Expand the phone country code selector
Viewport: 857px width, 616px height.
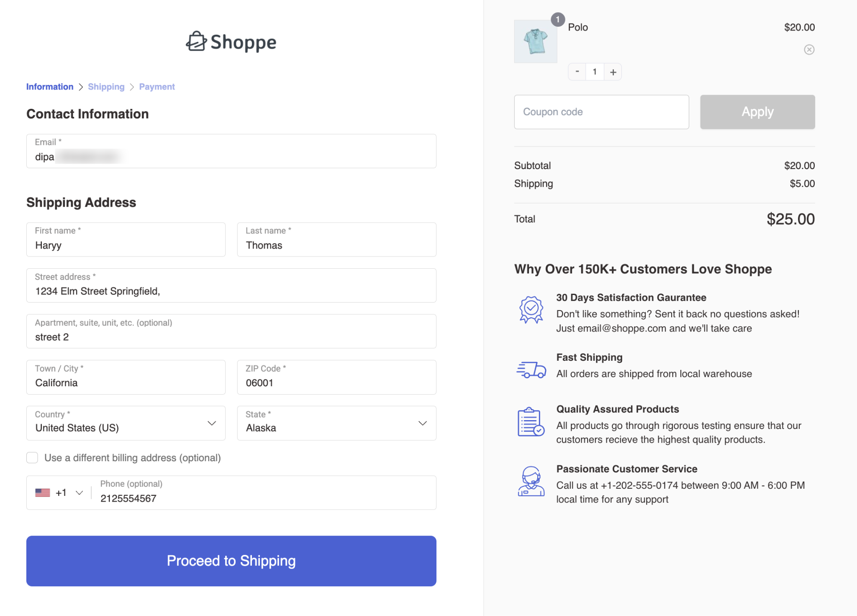79,493
